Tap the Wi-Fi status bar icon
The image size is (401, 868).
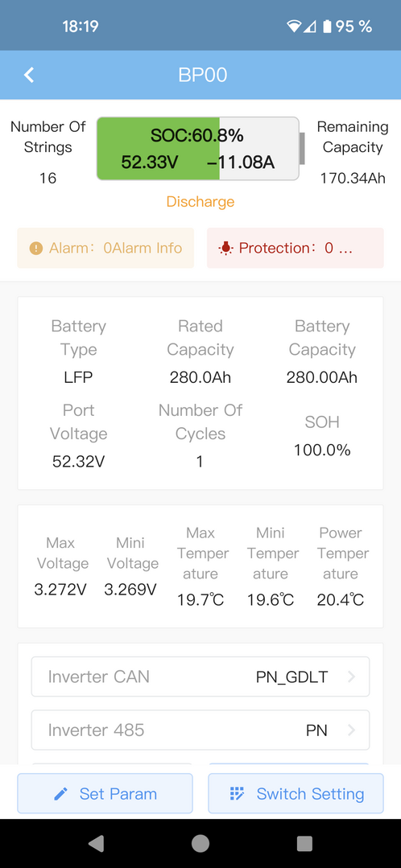coord(294,26)
